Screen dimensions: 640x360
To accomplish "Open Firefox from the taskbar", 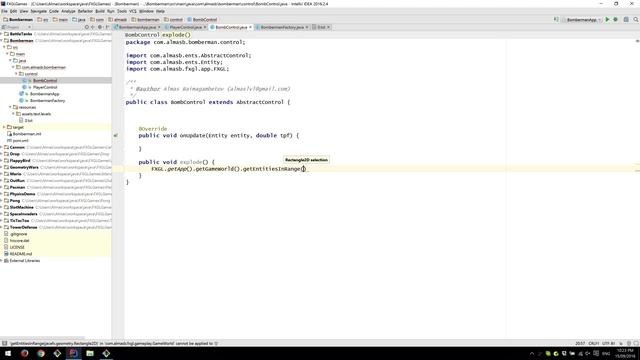I will (x=24, y=353).
